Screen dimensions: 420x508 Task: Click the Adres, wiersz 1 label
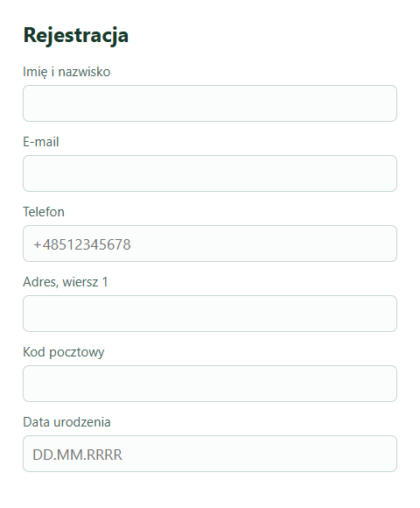point(66,282)
